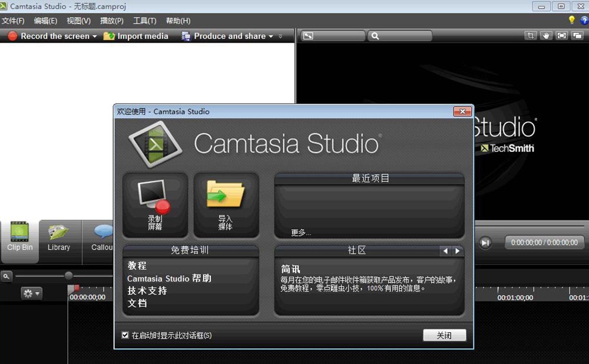This screenshot has width=589, height=364.
Task: Click the 关闭 button in the welcome dialog
Action: pyautogui.click(x=444, y=335)
